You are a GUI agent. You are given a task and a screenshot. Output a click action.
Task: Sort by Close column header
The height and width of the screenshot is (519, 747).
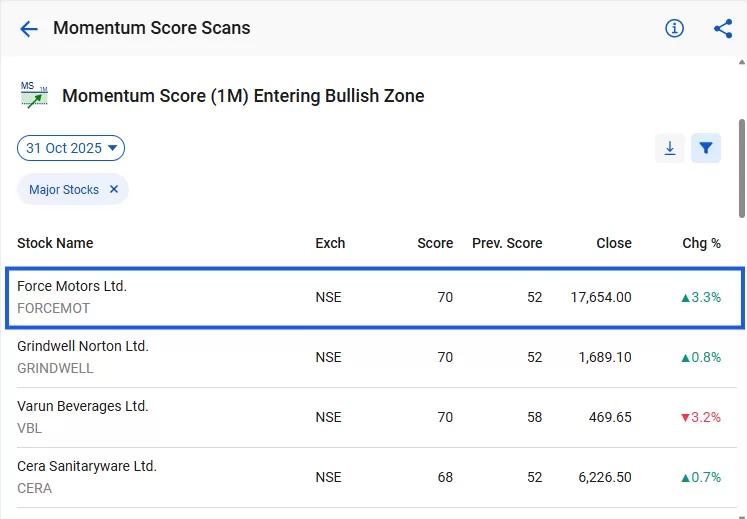point(614,243)
